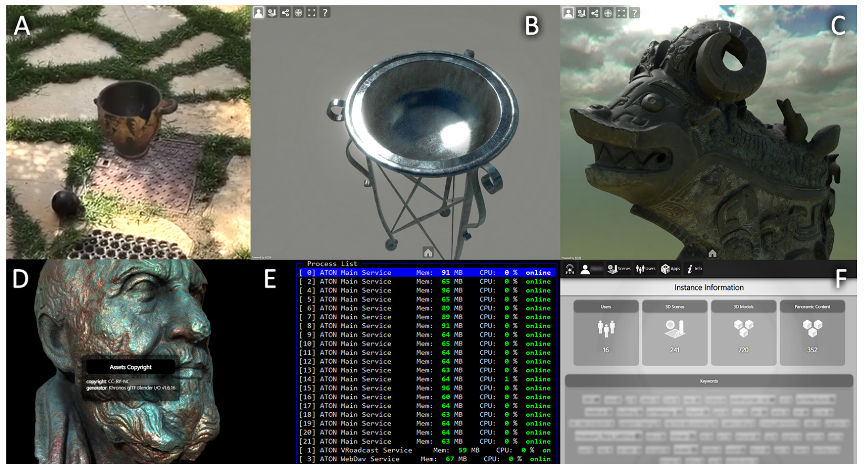This screenshot has height=471, width=868.
Task: Select the navigation target icon in panel B
Action: tap(299, 13)
